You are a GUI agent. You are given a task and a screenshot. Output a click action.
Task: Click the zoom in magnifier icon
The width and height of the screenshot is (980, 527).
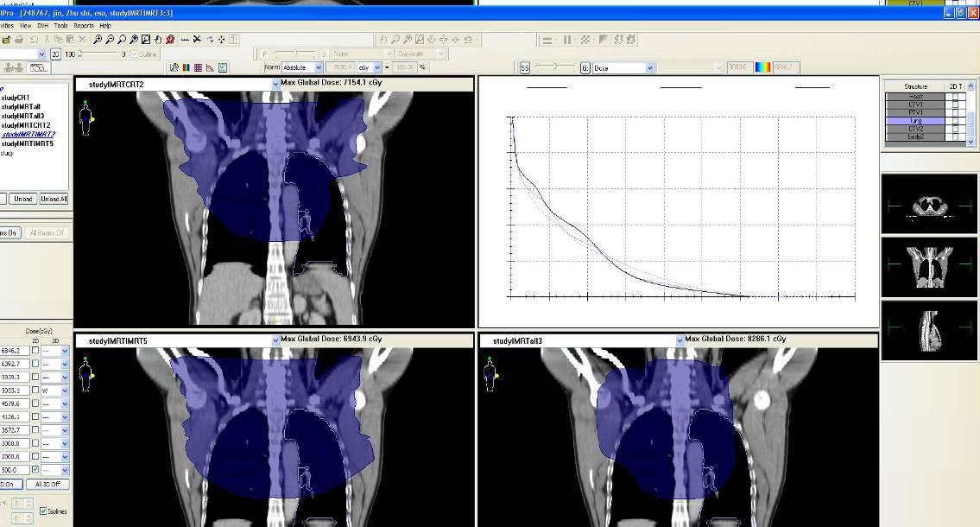tap(98, 40)
